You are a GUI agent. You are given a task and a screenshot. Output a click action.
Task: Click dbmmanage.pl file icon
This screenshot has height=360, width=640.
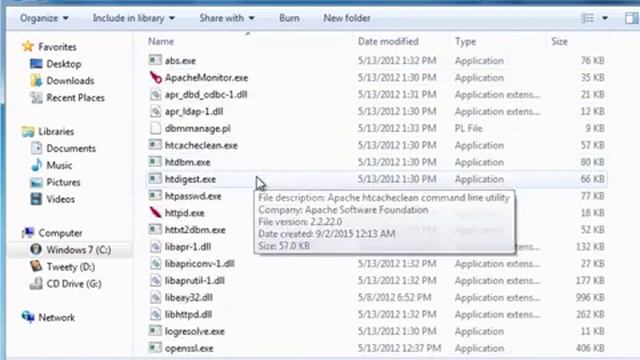click(x=155, y=128)
